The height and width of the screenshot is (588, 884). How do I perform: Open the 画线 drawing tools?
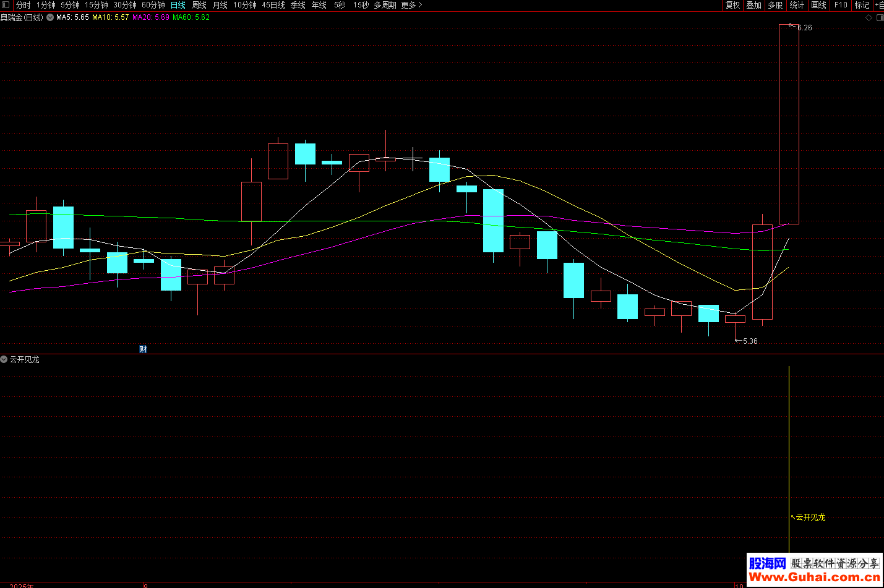(x=818, y=5)
